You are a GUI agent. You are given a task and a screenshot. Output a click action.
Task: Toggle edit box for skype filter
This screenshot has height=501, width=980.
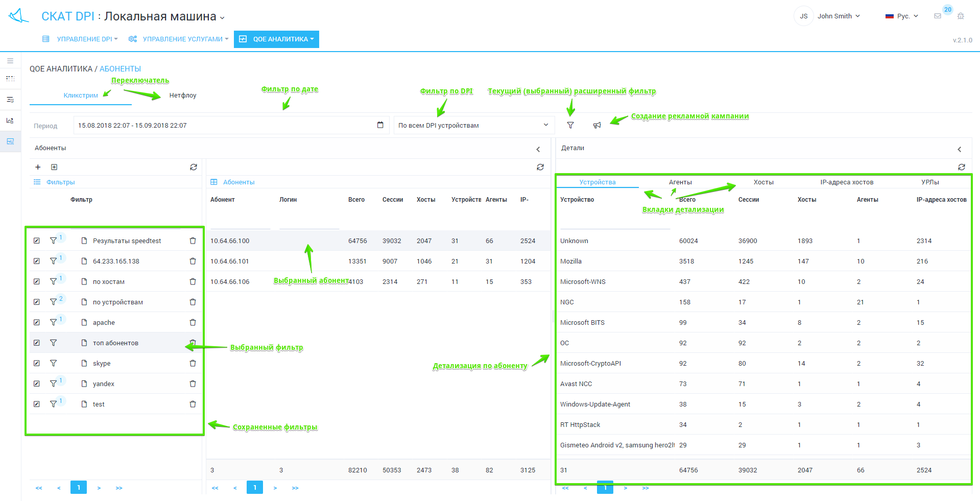point(37,363)
